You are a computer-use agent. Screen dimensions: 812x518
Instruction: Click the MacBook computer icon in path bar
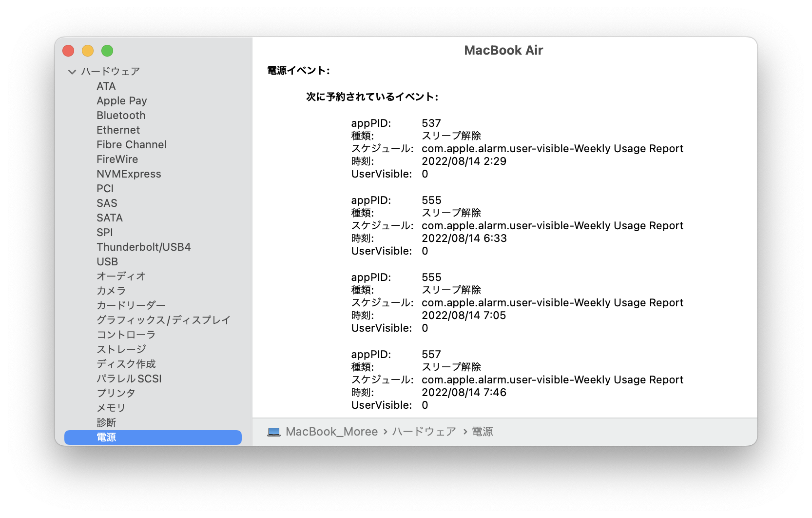pos(274,432)
